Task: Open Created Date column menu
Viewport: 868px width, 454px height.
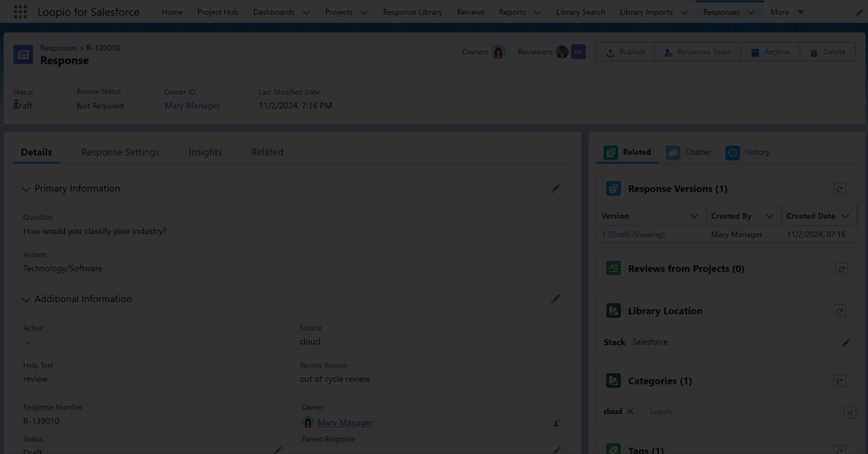Action: pyautogui.click(x=845, y=217)
